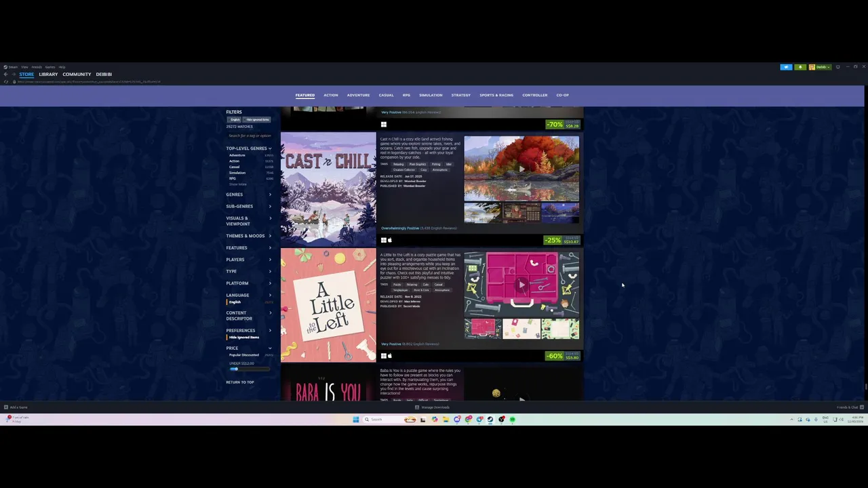This screenshot has height=488, width=868.
Task: Click the search for a tag field
Action: pyautogui.click(x=250, y=136)
